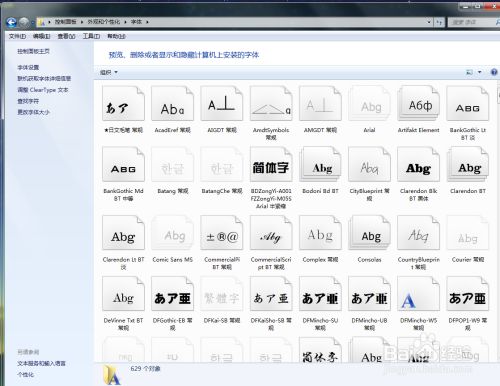The height and width of the screenshot is (386, 500).
Task: Select the Courier font icon
Action: pyautogui.click(x=468, y=233)
